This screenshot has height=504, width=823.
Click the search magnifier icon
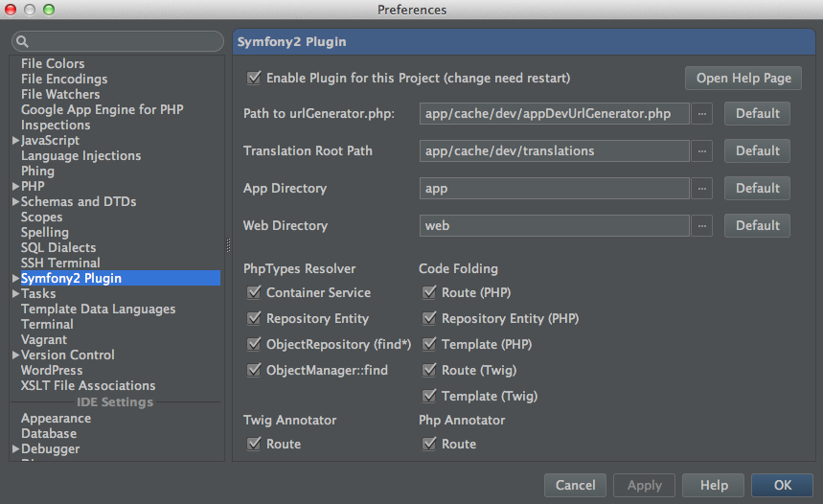(x=22, y=41)
